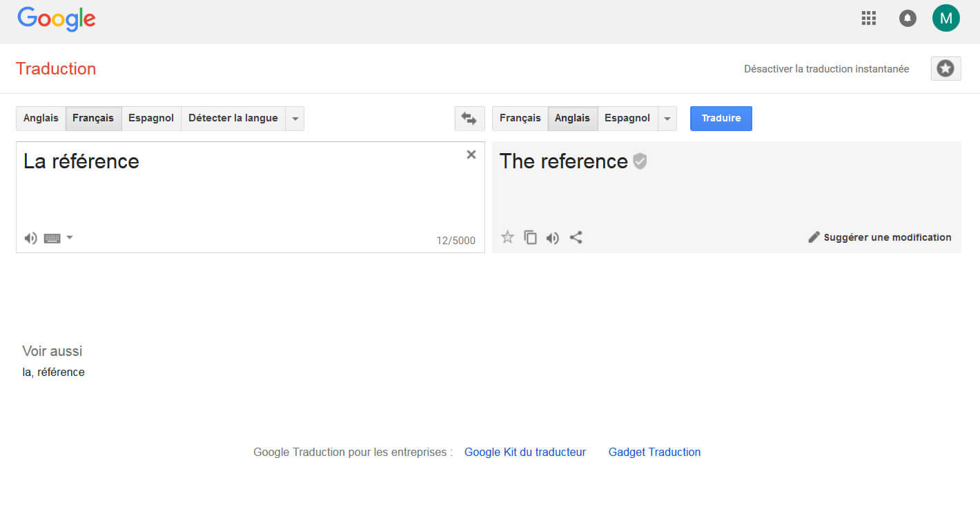
Task: Select Français as source language
Action: (x=93, y=119)
